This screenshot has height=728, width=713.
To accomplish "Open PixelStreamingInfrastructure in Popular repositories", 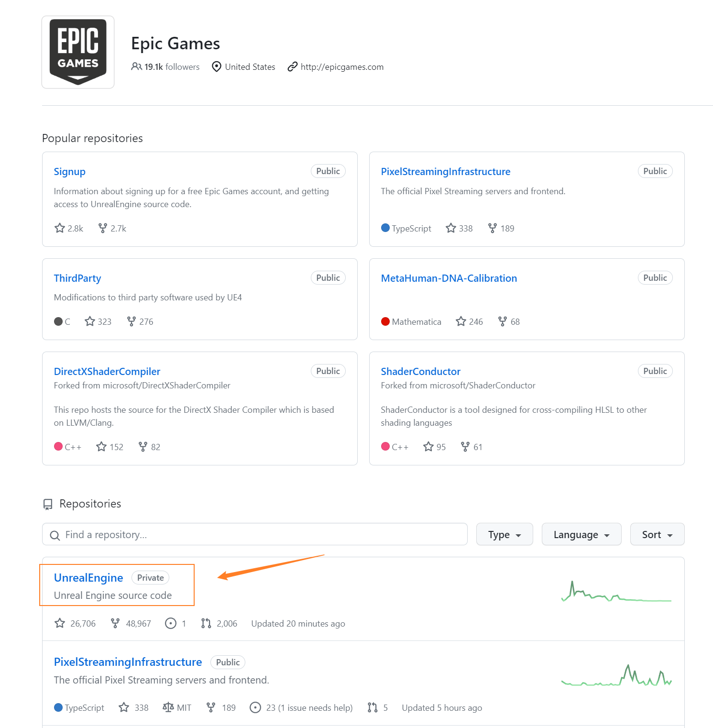I will click(x=446, y=172).
